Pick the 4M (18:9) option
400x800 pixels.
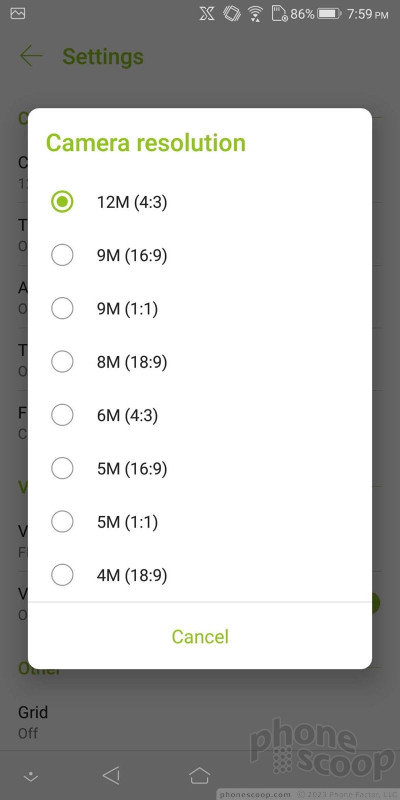click(199, 576)
